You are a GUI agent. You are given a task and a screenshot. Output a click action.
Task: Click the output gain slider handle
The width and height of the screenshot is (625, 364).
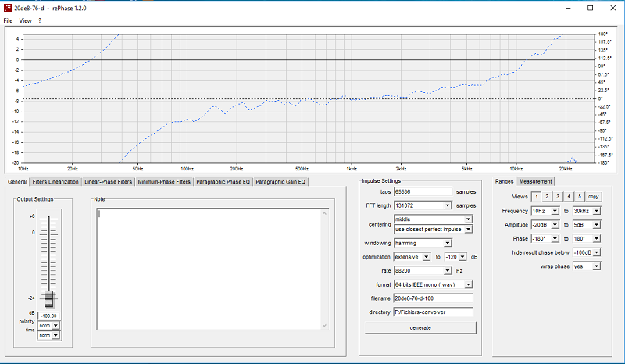click(x=48, y=300)
